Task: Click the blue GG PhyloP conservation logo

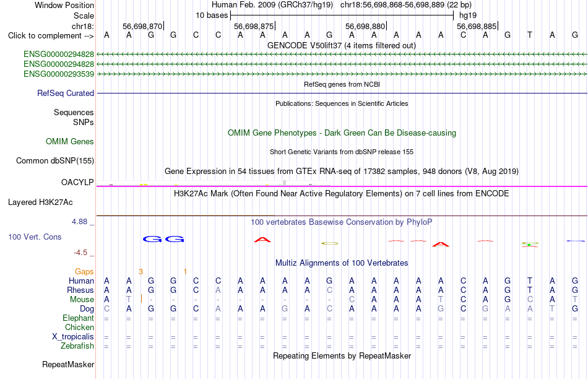Action: (x=163, y=239)
